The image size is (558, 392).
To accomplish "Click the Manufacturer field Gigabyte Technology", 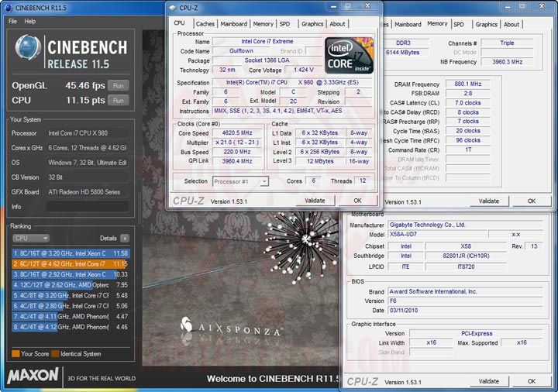I will [x=466, y=225].
